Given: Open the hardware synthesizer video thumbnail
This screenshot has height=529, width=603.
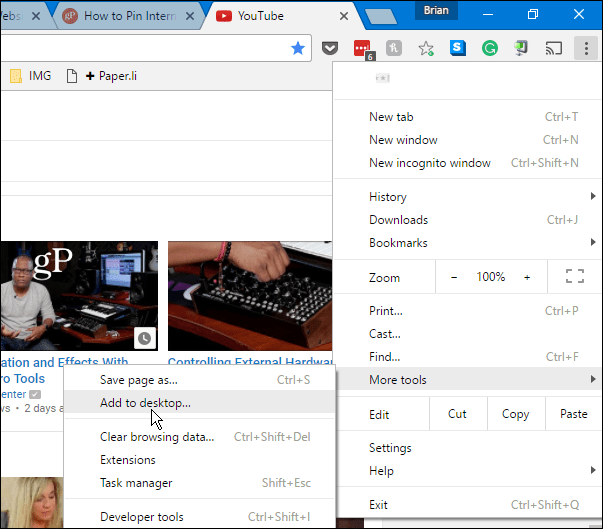Looking at the screenshot, I should [x=250, y=296].
